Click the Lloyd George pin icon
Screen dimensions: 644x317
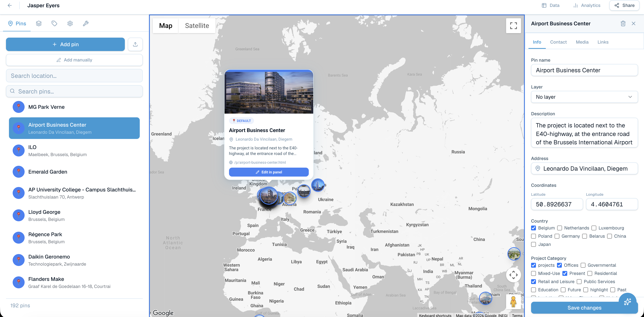18,215
